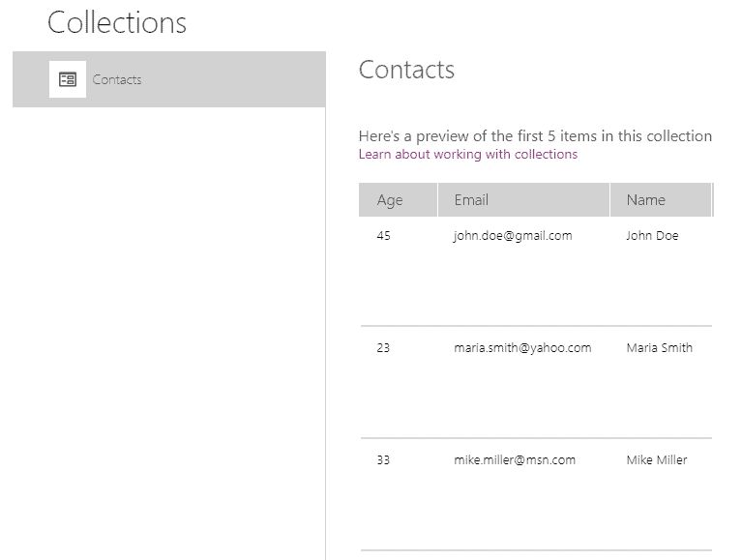The height and width of the screenshot is (560, 742).
Task: Open the Learn about working with collections link
Action: point(467,155)
